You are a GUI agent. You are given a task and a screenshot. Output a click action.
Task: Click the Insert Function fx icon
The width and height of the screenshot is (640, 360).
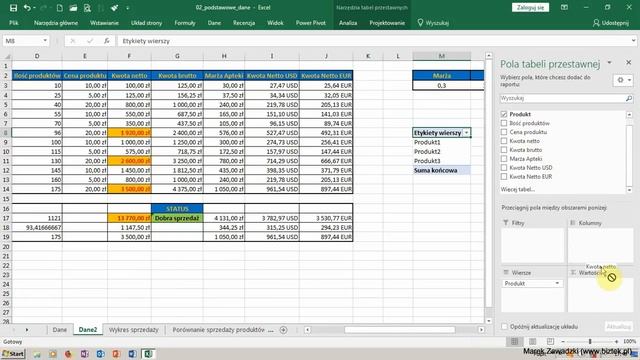pyautogui.click(x=107, y=41)
